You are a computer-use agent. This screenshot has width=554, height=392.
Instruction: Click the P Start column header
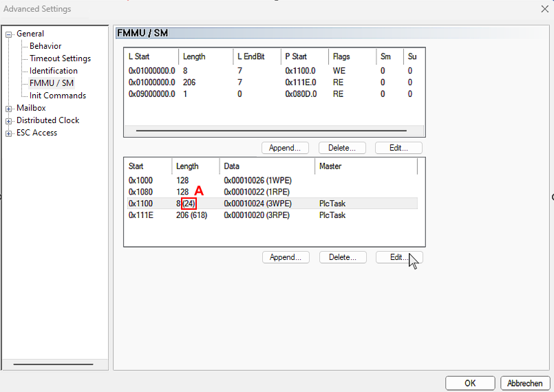(305, 56)
